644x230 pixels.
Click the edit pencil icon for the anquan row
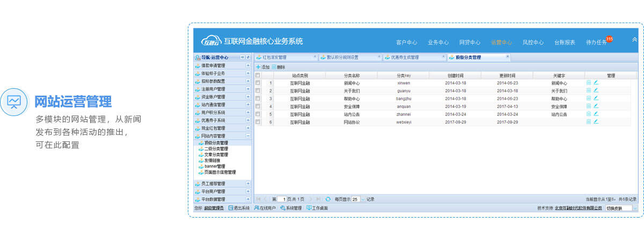596,106
